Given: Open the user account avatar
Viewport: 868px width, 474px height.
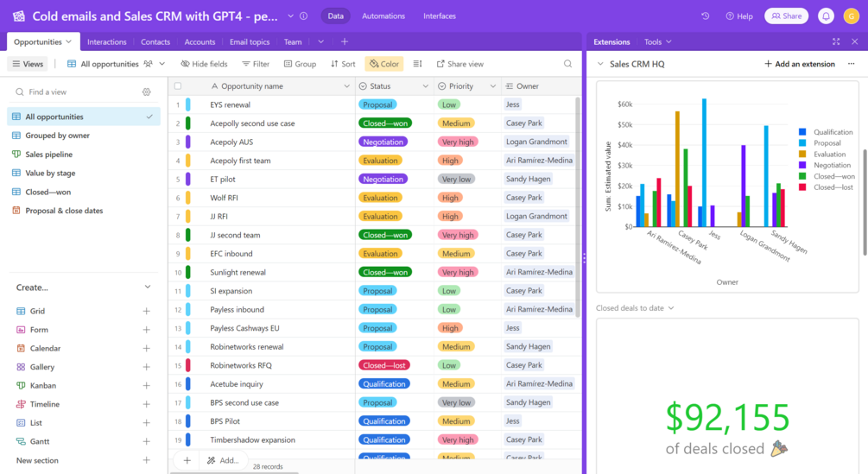Looking at the screenshot, I should [851, 16].
